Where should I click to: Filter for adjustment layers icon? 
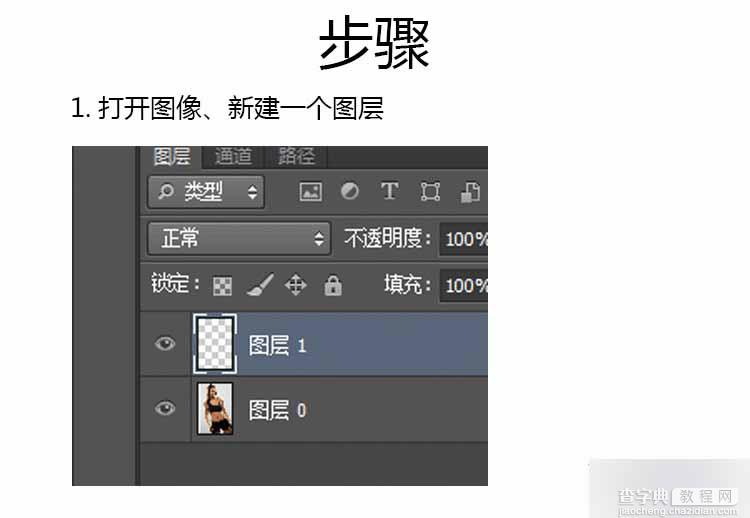pyautogui.click(x=350, y=191)
